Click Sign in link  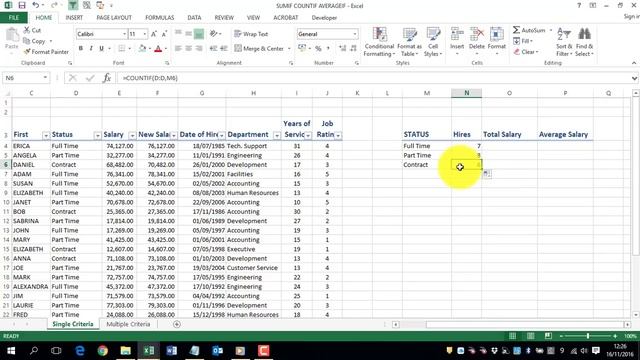(x=631, y=16)
